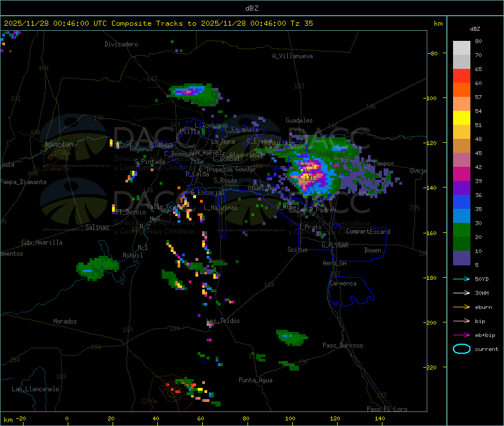Image resolution: width=504 pixels, height=426 pixels.
Task: Click the 'dBZ' heading above the color scale
Action: pyautogui.click(x=475, y=29)
